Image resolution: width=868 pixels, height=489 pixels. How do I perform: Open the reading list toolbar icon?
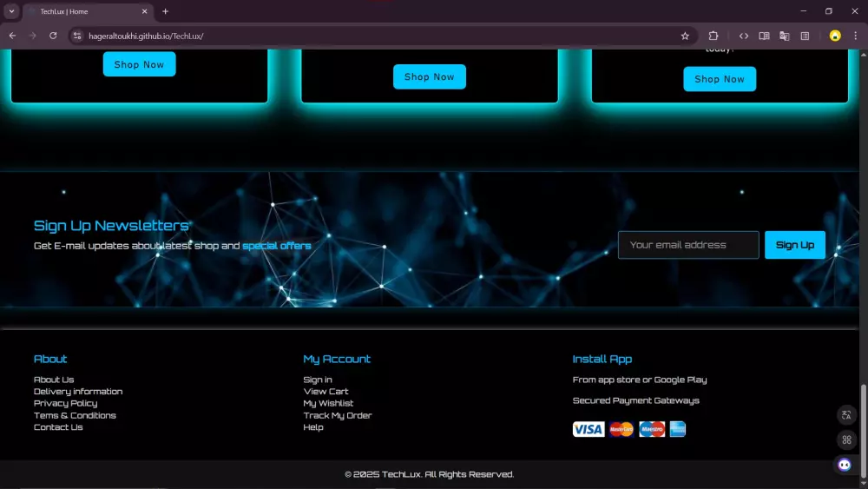coord(805,36)
